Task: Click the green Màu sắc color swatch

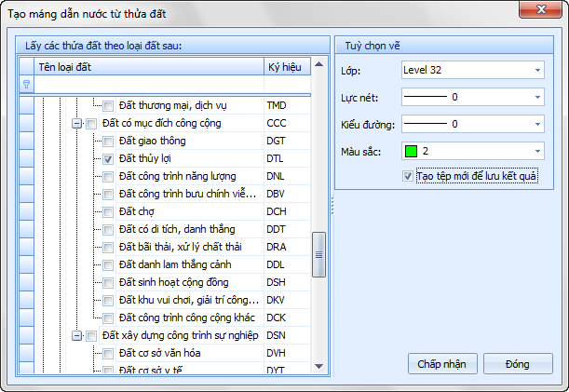Action: point(411,151)
